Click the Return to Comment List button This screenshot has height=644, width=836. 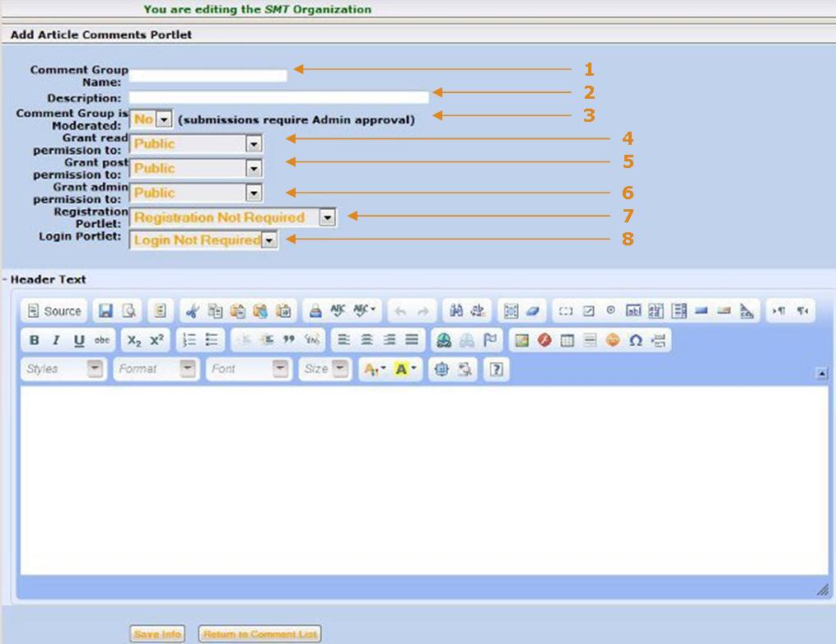click(x=259, y=634)
